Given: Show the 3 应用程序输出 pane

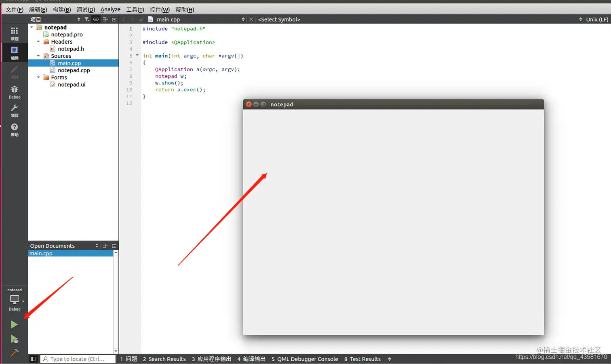Looking at the screenshot, I should tap(211, 359).
